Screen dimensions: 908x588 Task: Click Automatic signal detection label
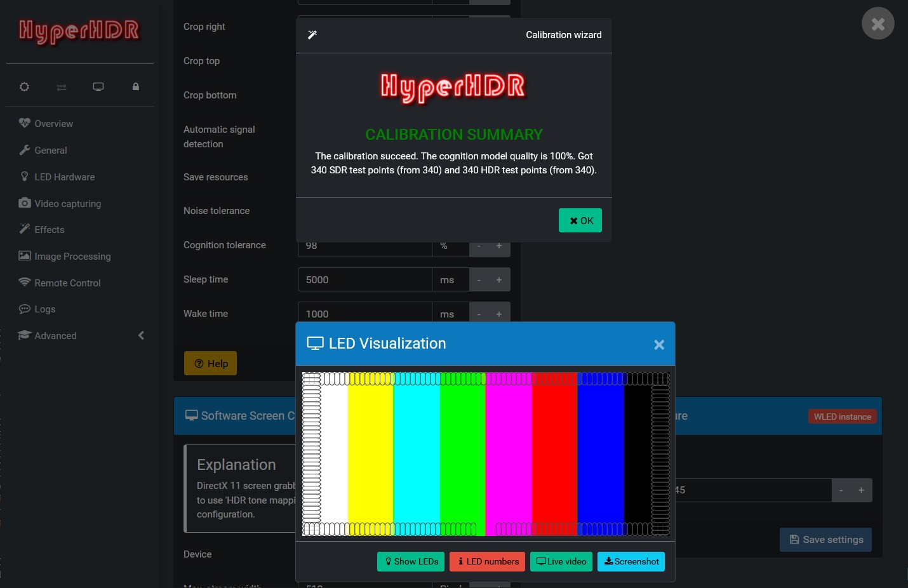coord(219,137)
